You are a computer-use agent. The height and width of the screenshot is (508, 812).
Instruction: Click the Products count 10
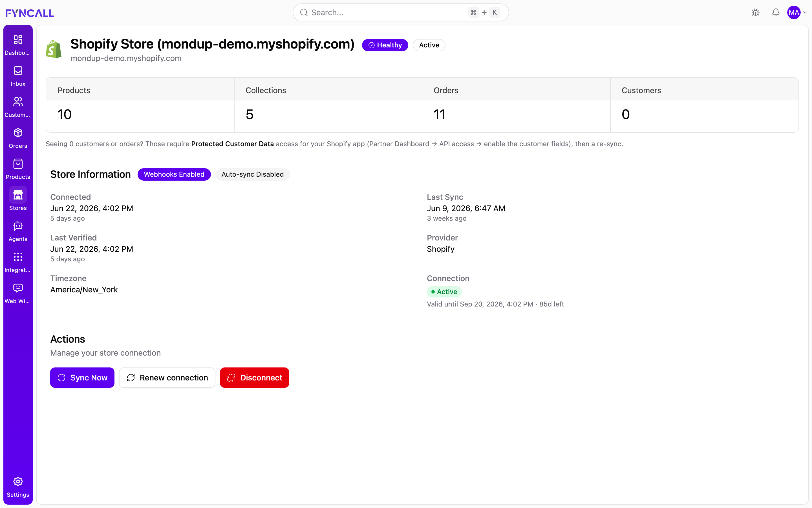pyautogui.click(x=64, y=114)
